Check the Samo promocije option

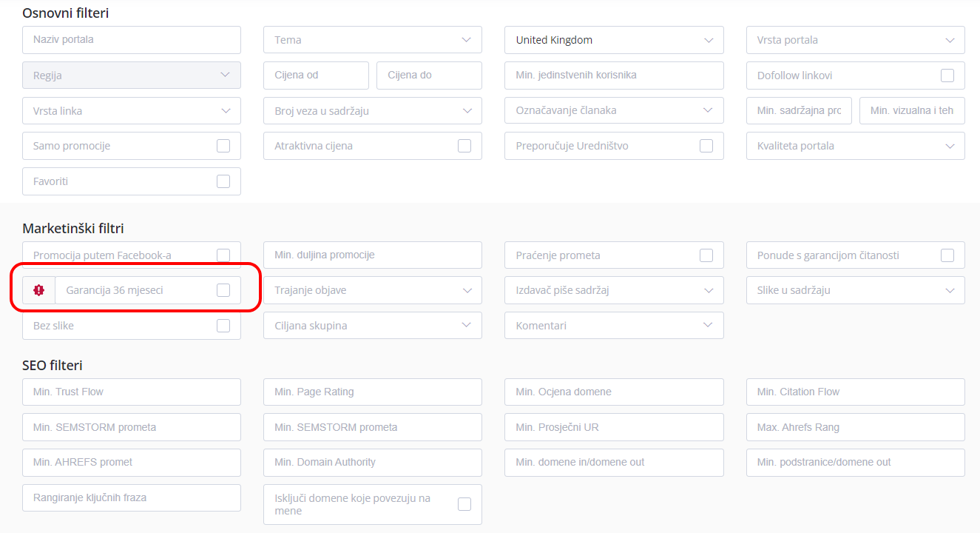(223, 146)
